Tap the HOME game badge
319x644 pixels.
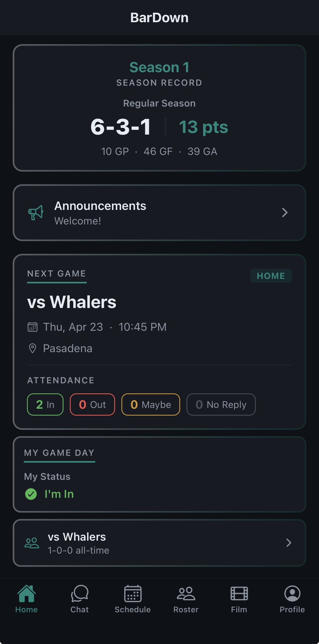[271, 276]
